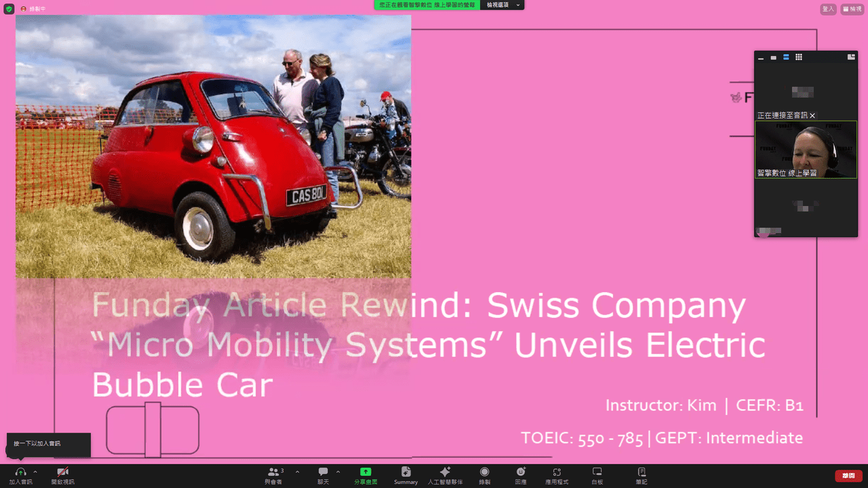
Task: Open the 回應 reactions menu
Action: pyautogui.click(x=521, y=475)
